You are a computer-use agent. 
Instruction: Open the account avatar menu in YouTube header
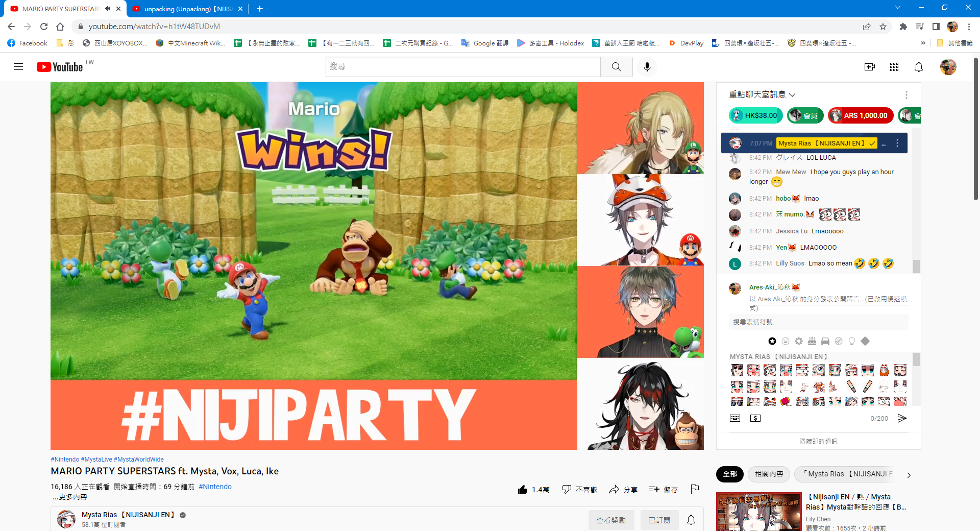click(948, 67)
